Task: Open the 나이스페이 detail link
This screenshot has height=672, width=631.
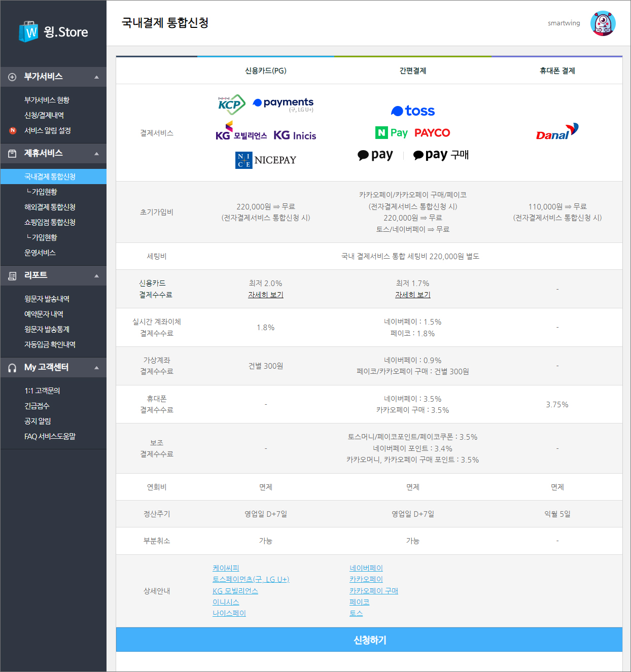Action: [x=229, y=614]
